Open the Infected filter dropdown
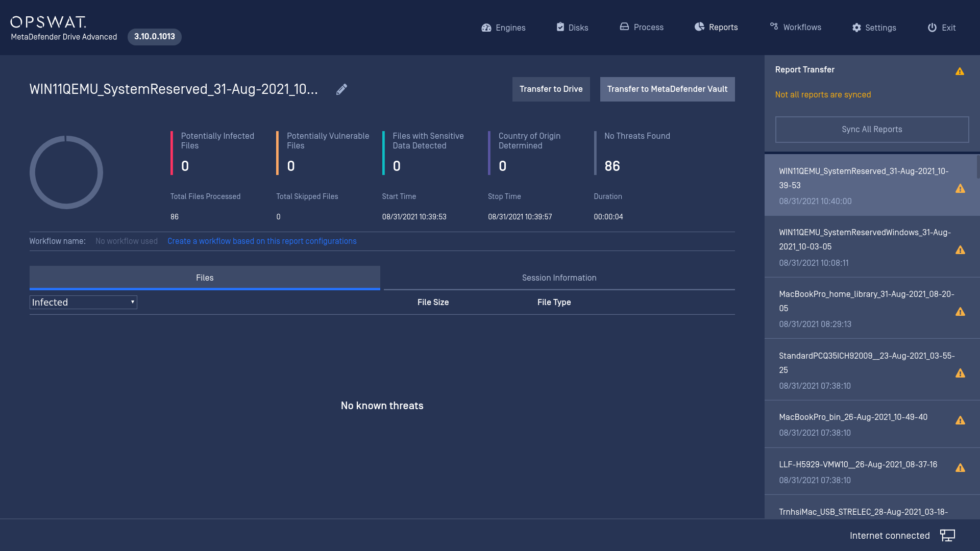The height and width of the screenshot is (551, 980). coord(83,303)
